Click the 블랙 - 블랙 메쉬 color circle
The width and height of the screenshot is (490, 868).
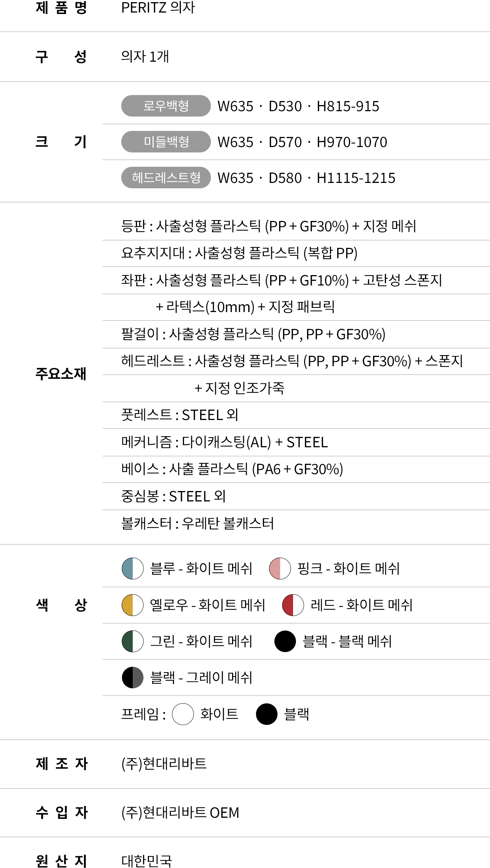click(285, 641)
